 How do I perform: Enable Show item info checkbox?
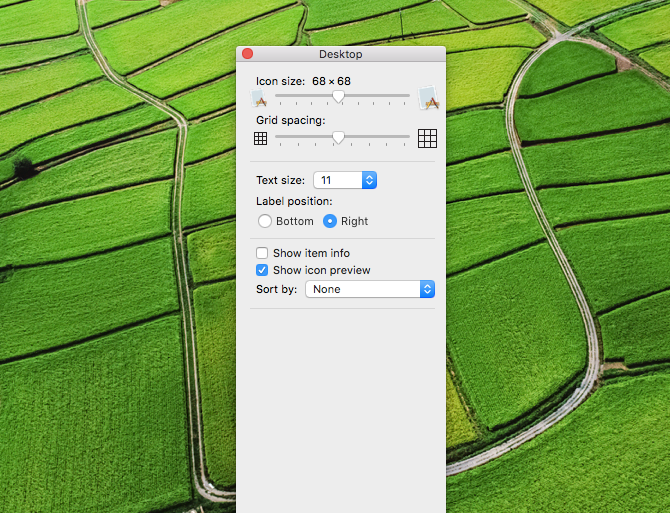click(262, 253)
